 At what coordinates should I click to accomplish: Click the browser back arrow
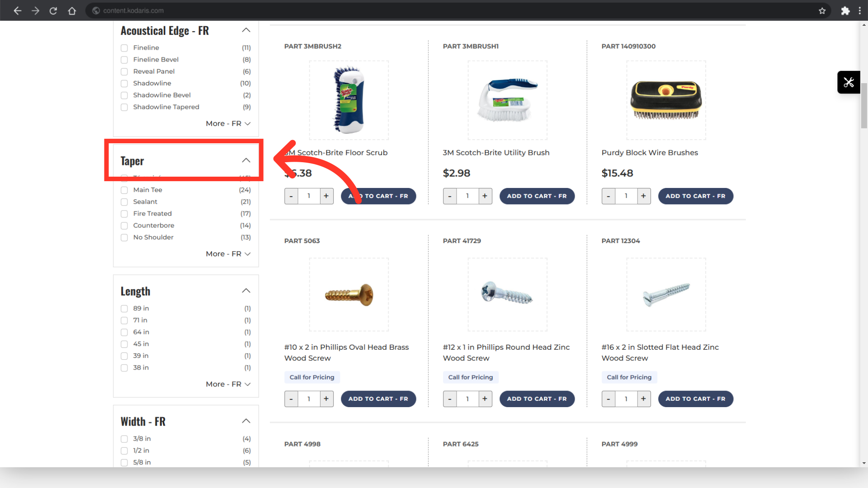pos(17,10)
